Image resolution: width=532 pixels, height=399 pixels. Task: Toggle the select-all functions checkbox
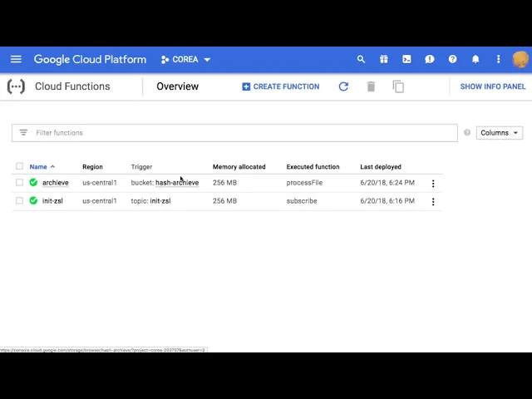point(19,166)
